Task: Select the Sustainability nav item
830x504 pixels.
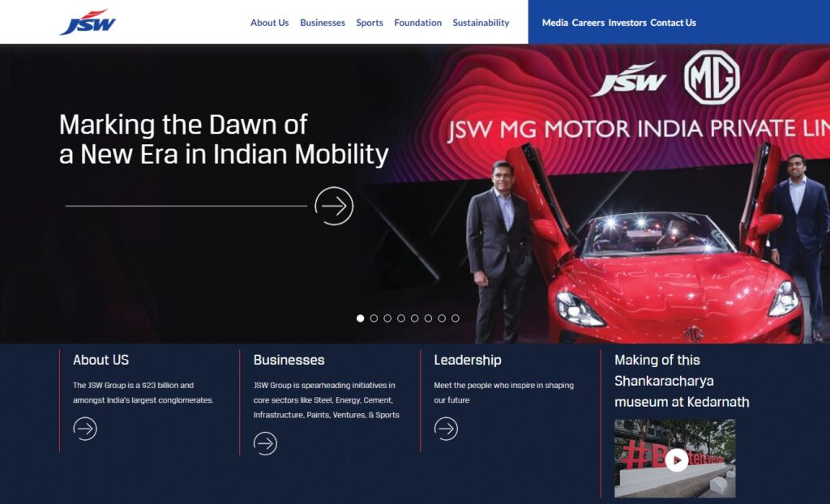Action: tap(481, 23)
